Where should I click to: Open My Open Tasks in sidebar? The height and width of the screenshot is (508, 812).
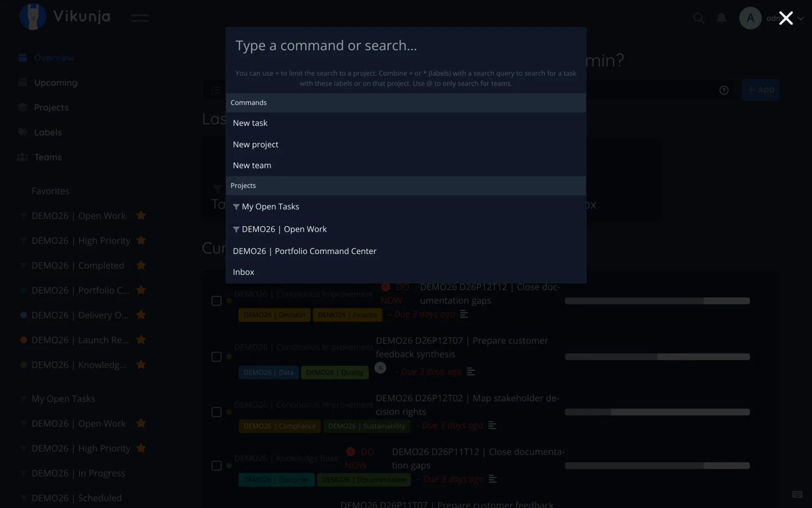point(63,399)
